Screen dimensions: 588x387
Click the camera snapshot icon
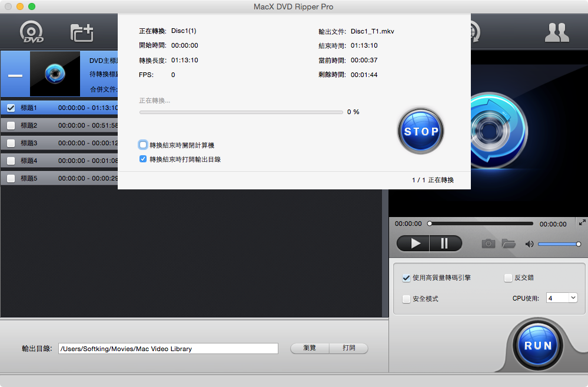489,243
